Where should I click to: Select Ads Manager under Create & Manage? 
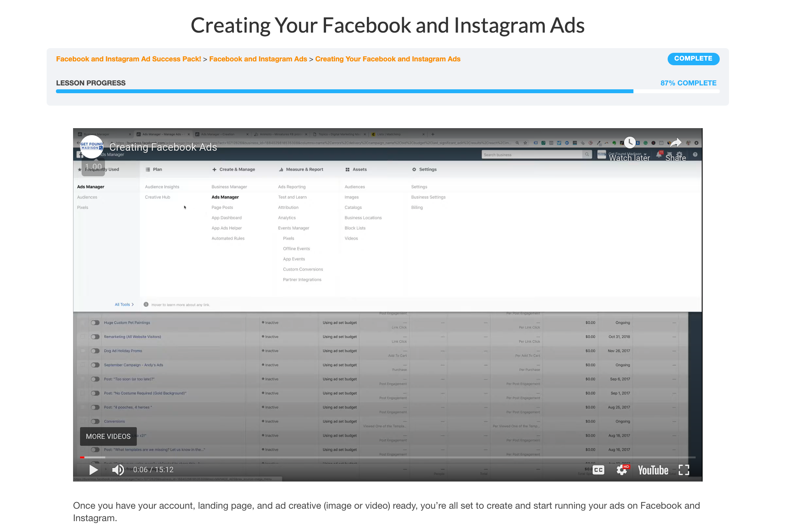tap(225, 197)
